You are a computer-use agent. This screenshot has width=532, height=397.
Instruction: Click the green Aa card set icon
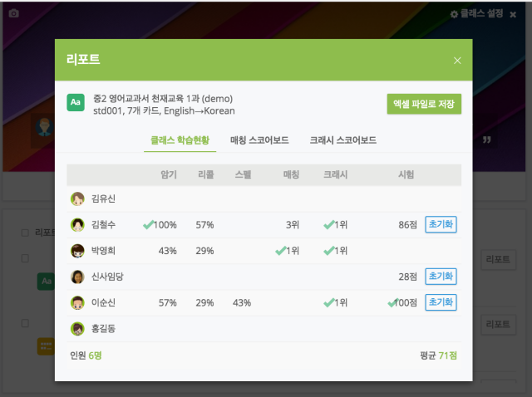click(76, 103)
